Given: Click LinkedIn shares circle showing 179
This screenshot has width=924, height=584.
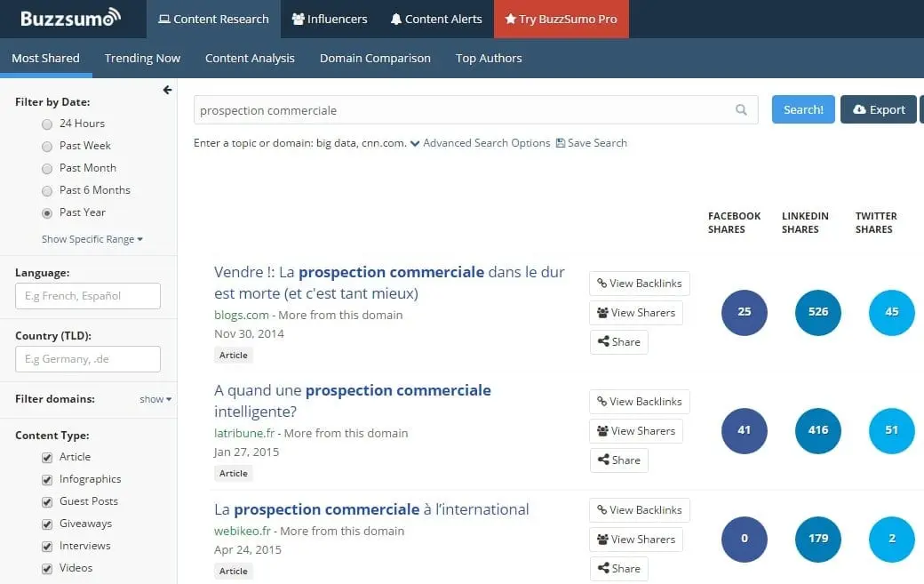Looking at the screenshot, I should coord(818,540).
